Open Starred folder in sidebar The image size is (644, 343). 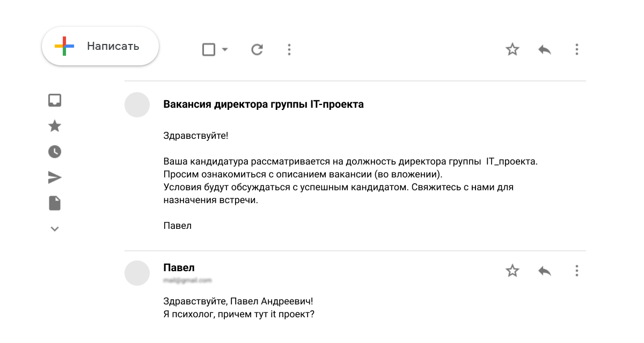click(55, 126)
